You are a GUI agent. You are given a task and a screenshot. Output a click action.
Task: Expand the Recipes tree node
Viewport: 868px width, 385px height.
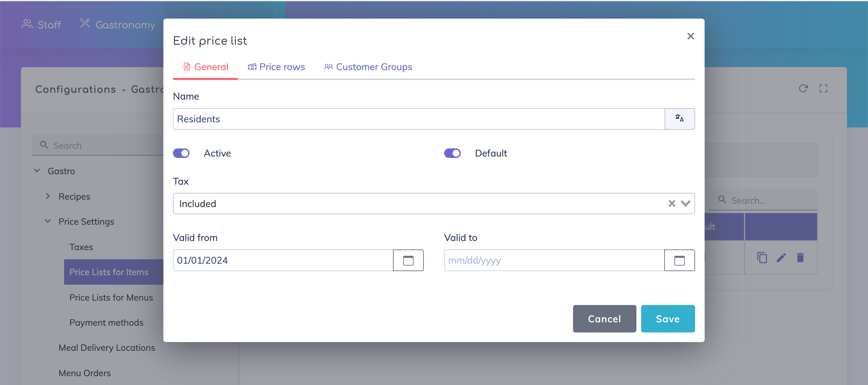click(x=48, y=196)
